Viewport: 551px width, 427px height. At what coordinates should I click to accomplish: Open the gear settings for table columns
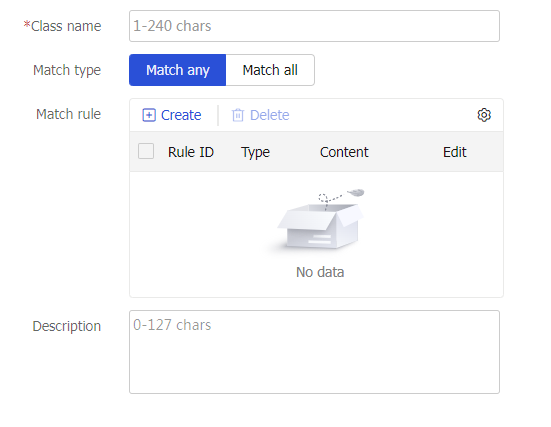coord(484,115)
